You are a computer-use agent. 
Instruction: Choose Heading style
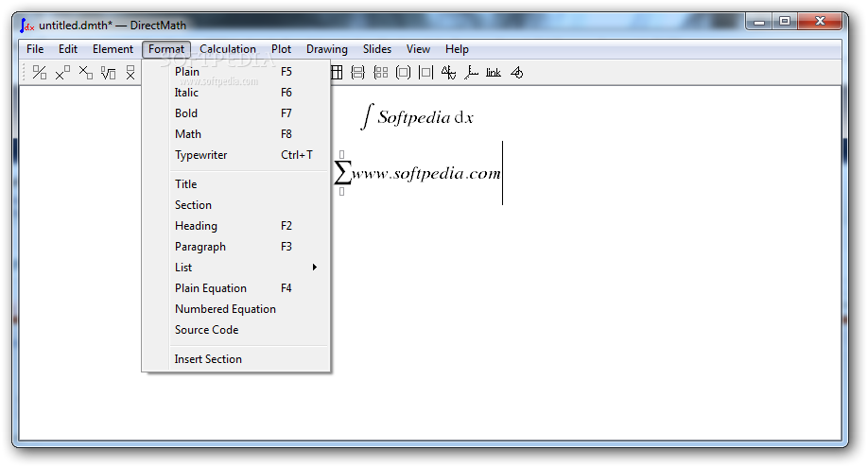coord(235,226)
